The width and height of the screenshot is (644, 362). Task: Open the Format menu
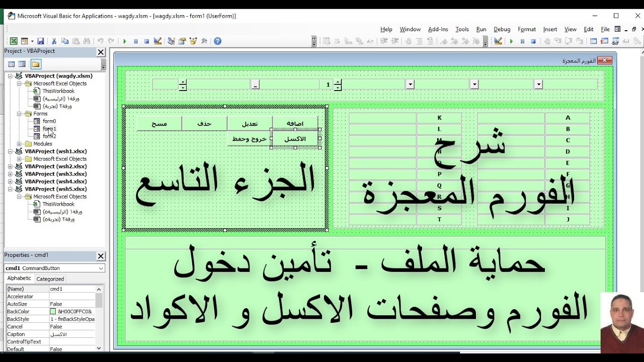click(x=527, y=29)
